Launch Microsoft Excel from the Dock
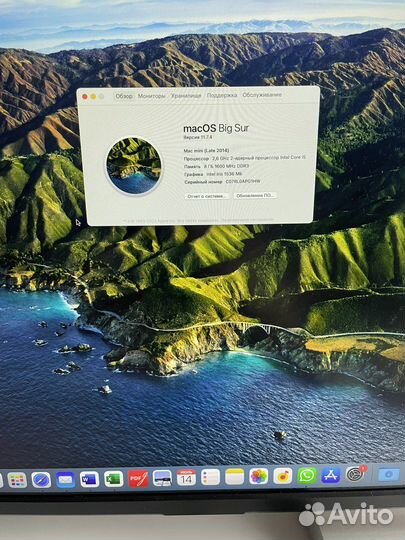The width and height of the screenshot is (405, 540). [x=114, y=479]
